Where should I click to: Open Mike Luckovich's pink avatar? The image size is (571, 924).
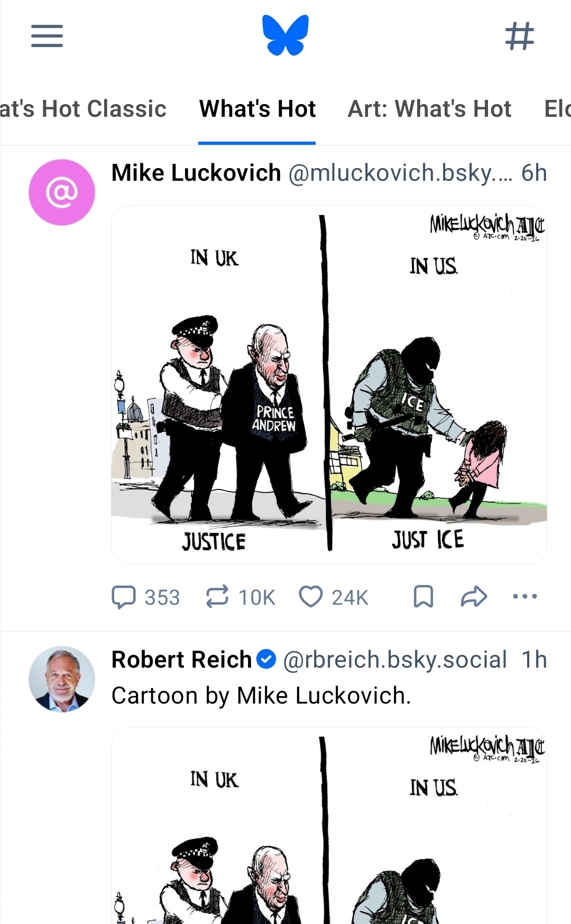tap(62, 192)
